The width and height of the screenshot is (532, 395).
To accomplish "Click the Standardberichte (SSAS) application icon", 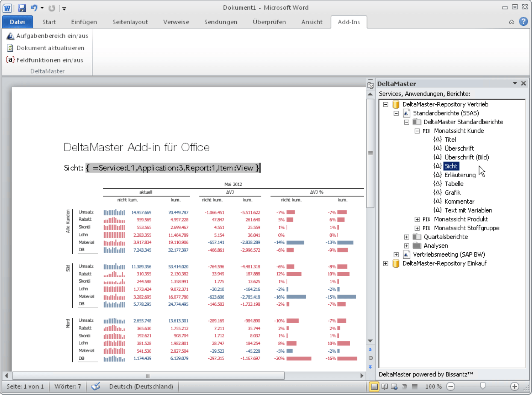I will 406,113.
